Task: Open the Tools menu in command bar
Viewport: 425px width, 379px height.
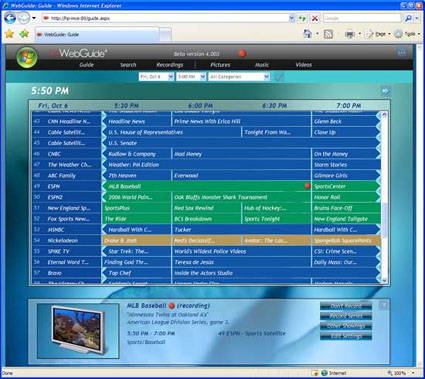Action: click(x=407, y=34)
